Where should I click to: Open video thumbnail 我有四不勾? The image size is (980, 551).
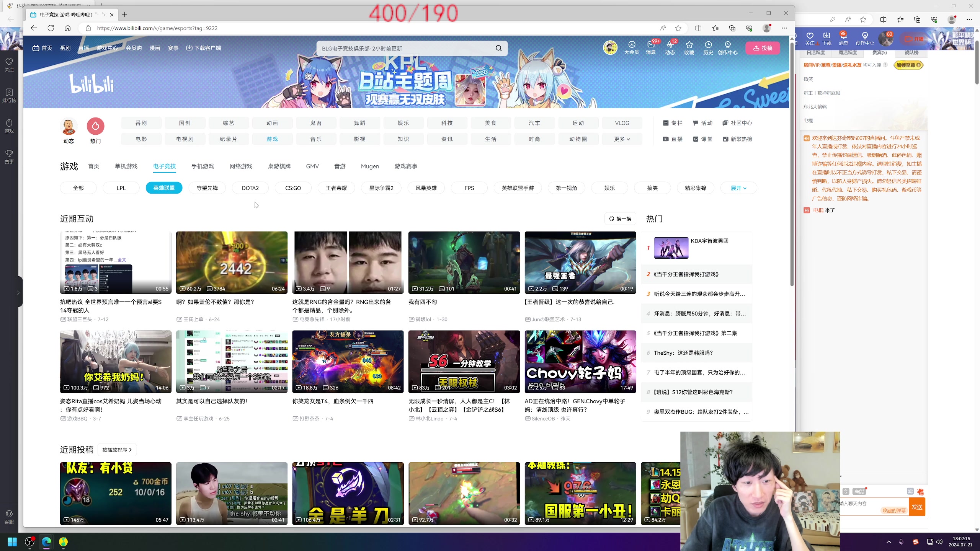tap(464, 262)
